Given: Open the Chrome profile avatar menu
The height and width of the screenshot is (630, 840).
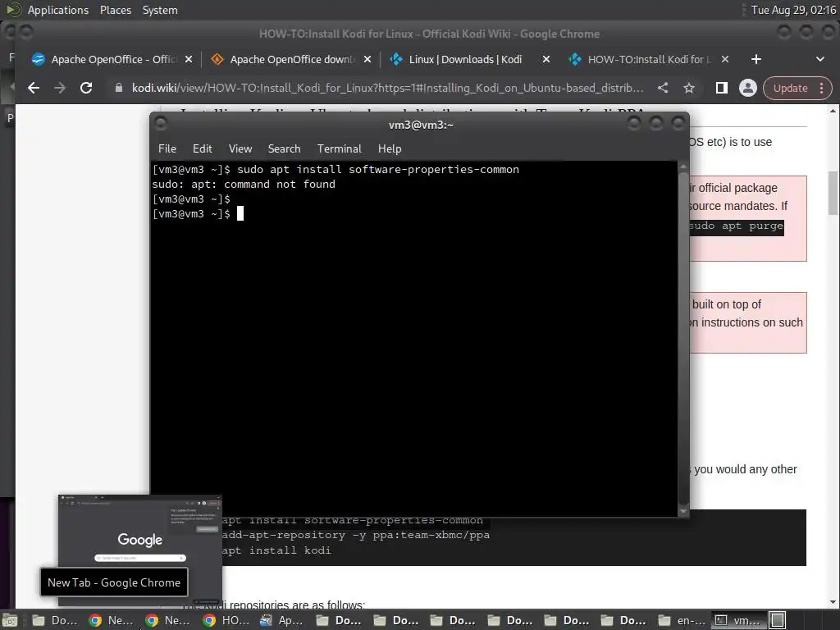Looking at the screenshot, I should coord(748,88).
